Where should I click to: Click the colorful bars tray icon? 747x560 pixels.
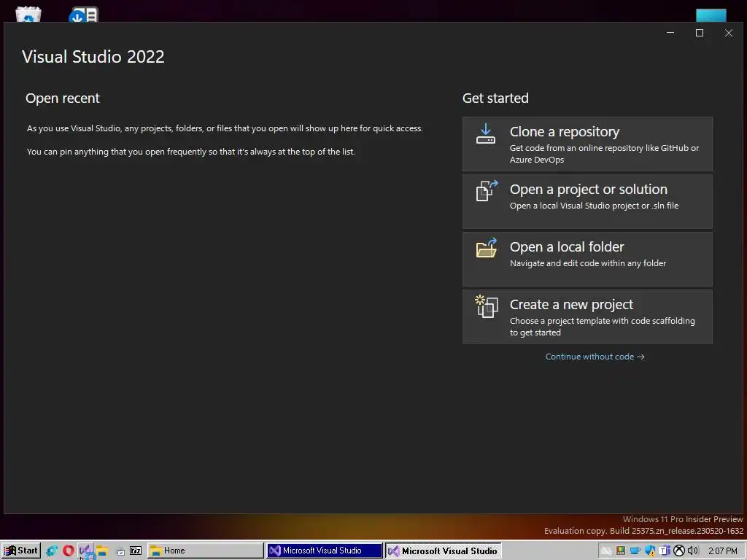pos(621,551)
